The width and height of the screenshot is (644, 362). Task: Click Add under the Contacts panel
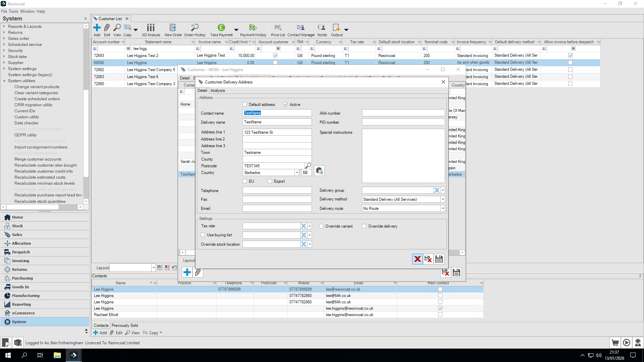point(100,333)
